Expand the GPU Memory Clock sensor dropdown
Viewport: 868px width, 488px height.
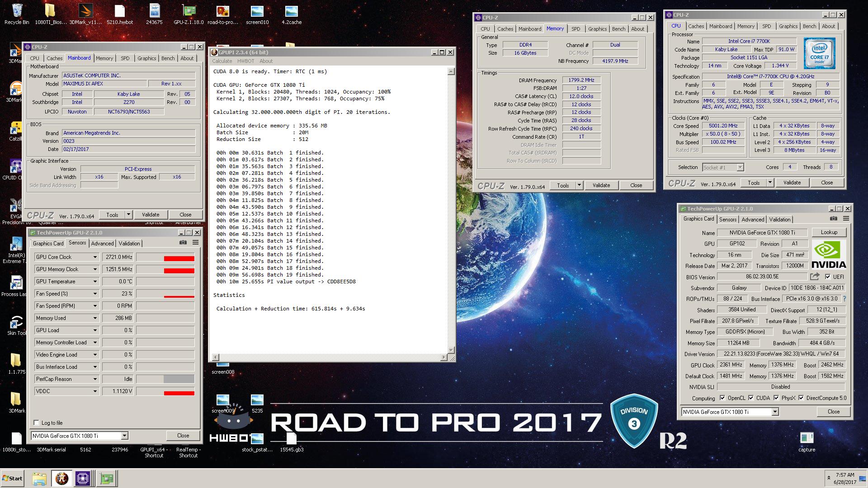[95, 269]
